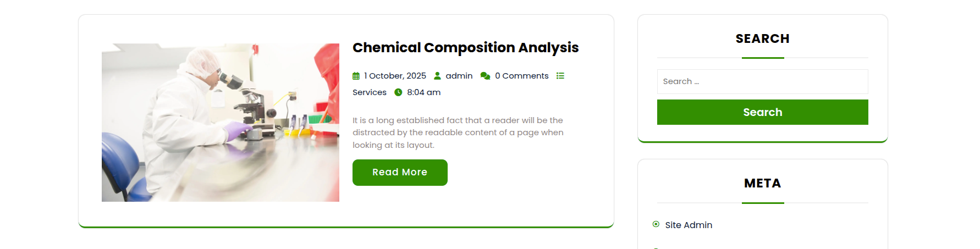Open the Services category link
This screenshot has height=249, width=980.
click(x=370, y=92)
